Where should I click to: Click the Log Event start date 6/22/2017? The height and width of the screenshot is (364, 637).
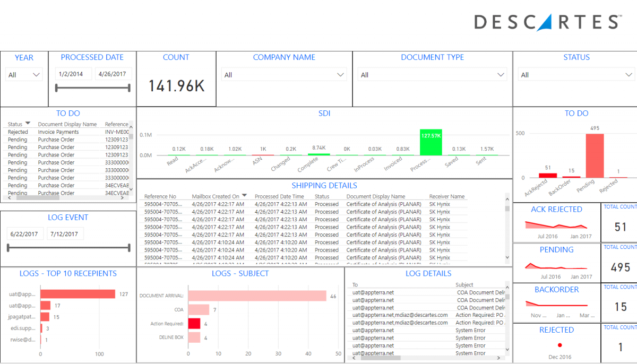coord(25,234)
